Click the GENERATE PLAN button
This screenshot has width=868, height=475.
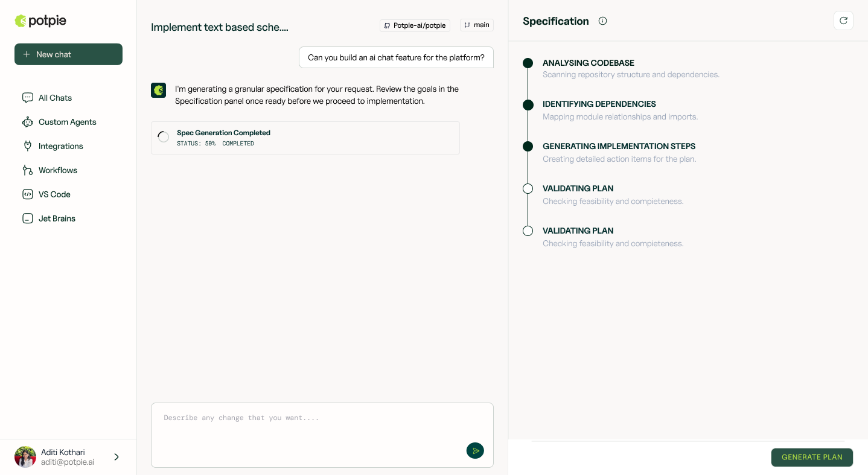pos(812,457)
